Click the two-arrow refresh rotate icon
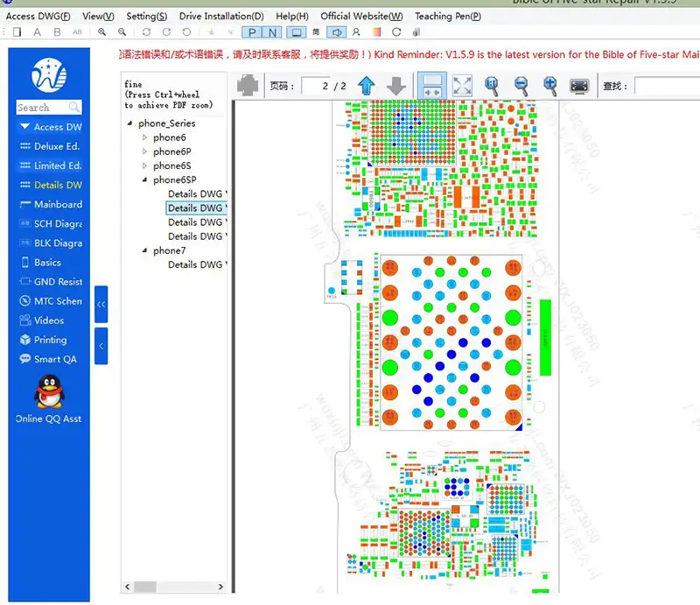This screenshot has height=605, width=700. (146, 32)
